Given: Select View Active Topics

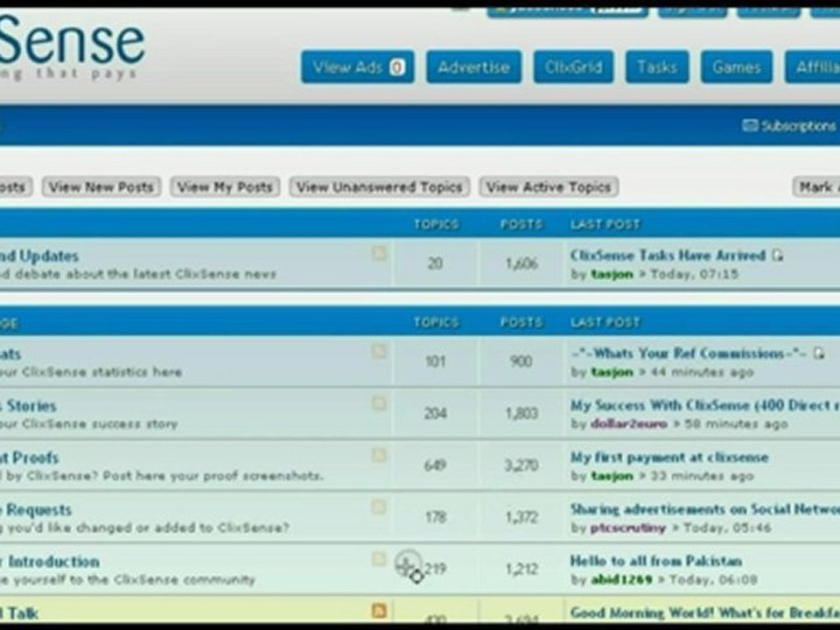Looking at the screenshot, I should [549, 187].
